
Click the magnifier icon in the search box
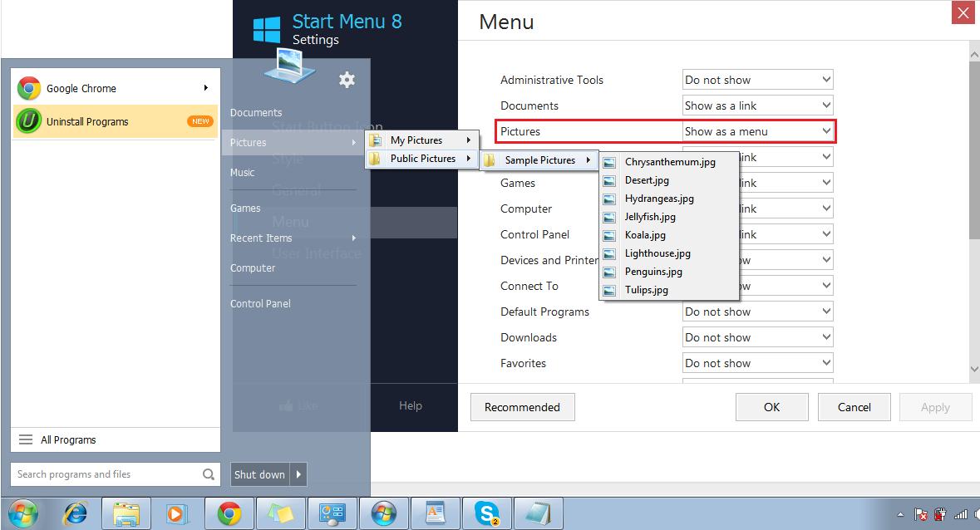point(208,474)
